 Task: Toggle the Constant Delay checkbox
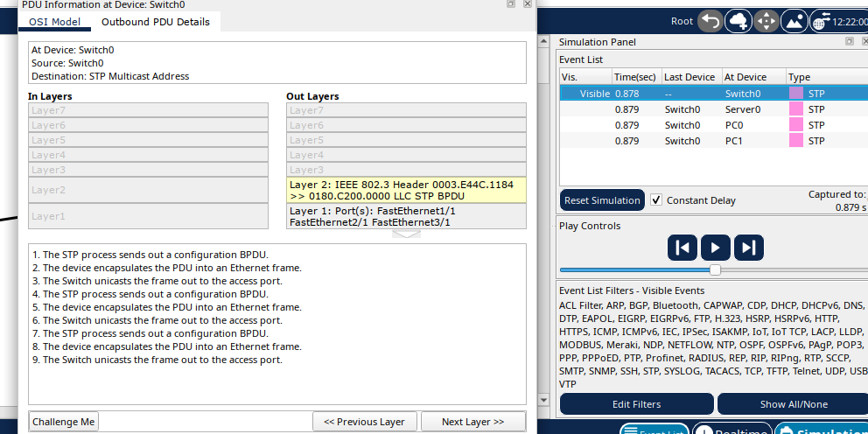656,200
